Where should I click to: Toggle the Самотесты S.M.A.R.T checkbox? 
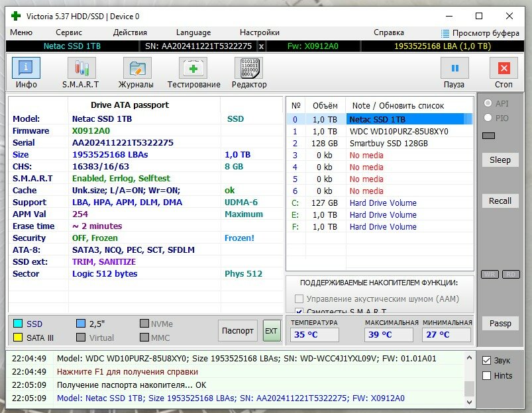299,310
